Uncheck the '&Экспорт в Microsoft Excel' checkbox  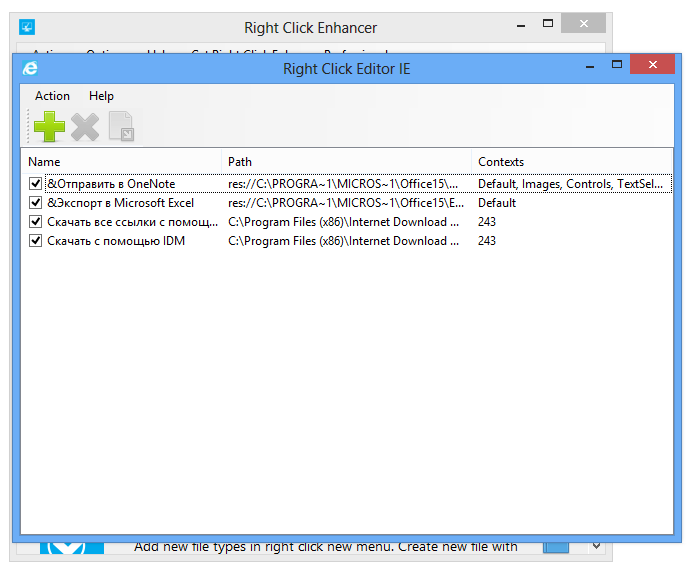pyautogui.click(x=36, y=203)
